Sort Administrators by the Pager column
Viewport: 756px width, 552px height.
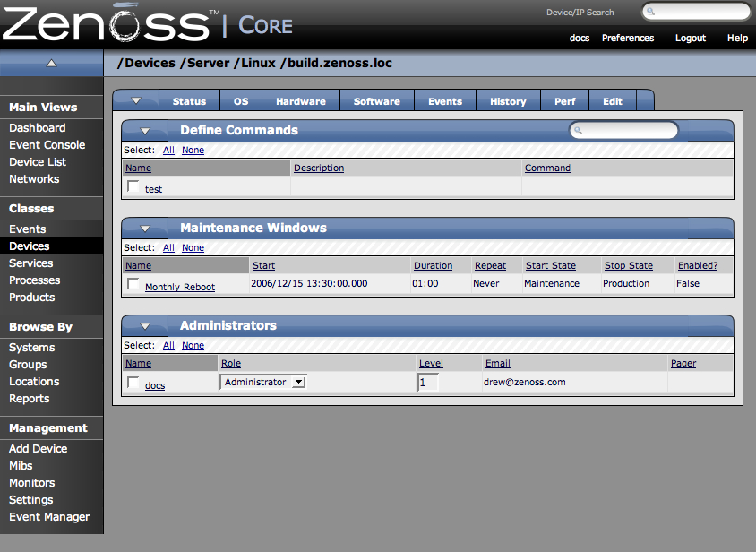click(x=683, y=363)
